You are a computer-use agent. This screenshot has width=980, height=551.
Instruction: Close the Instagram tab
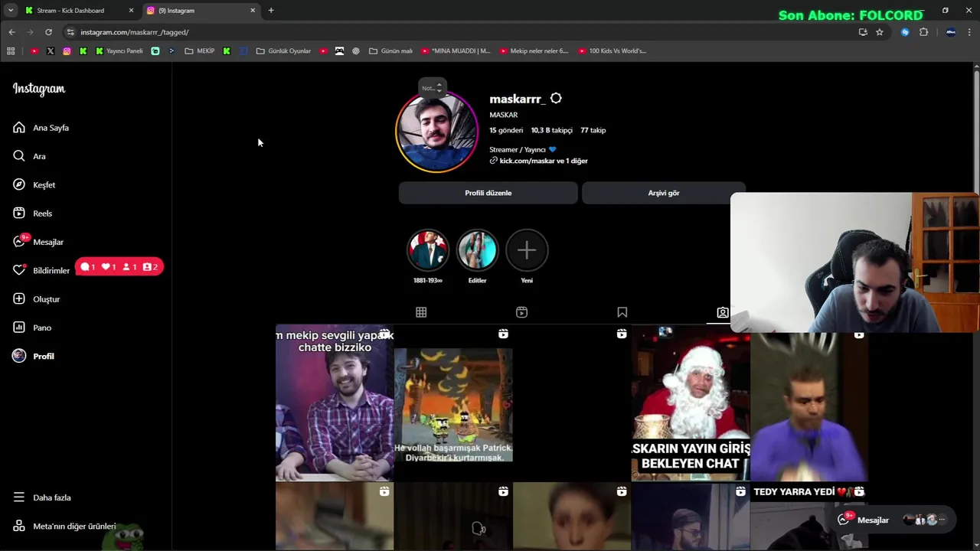click(253, 11)
